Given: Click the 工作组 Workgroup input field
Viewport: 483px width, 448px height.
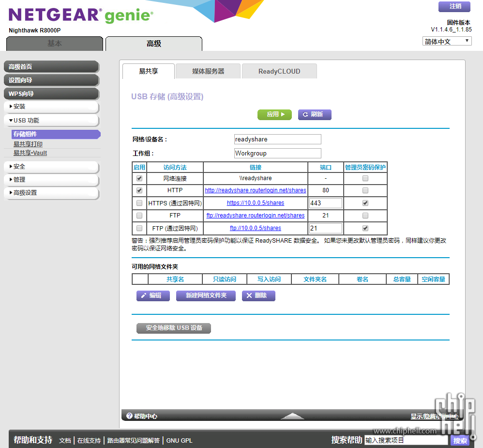Looking at the screenshot, I should pos(277,153).
